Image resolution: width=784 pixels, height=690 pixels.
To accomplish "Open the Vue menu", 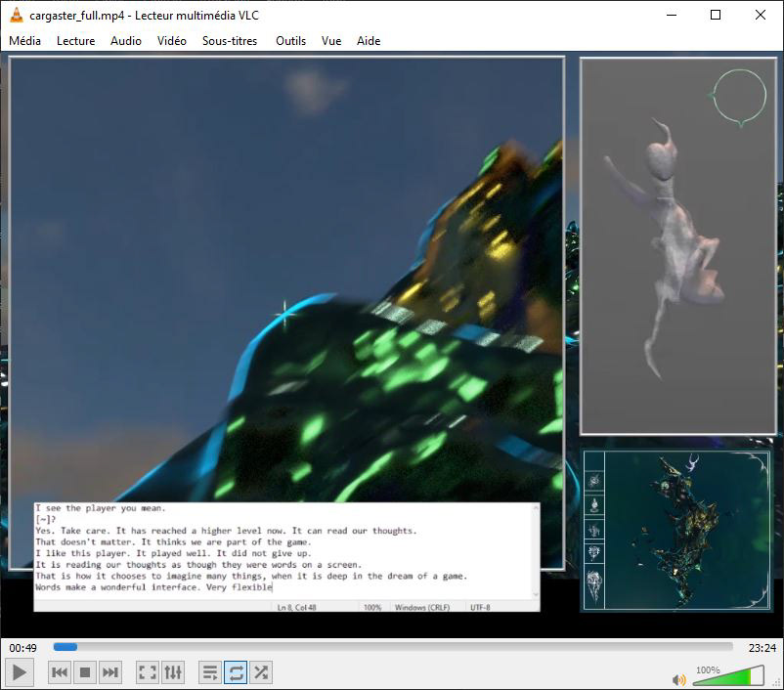I will (331, 41).
